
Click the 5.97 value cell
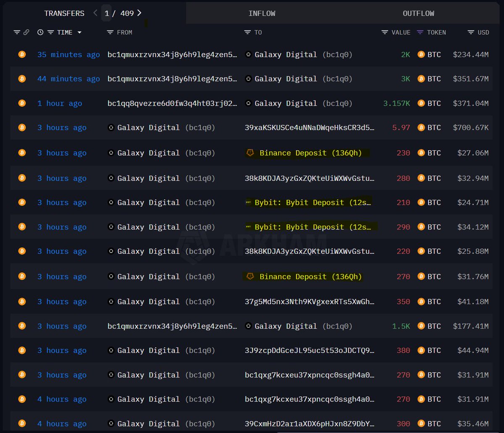click(401, 128)
